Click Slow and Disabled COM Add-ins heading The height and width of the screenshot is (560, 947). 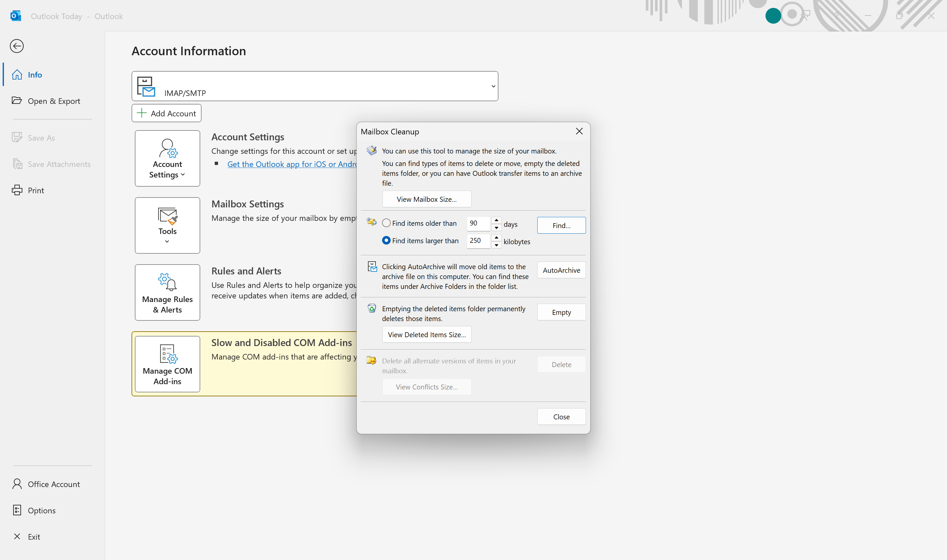pos(281,343)
